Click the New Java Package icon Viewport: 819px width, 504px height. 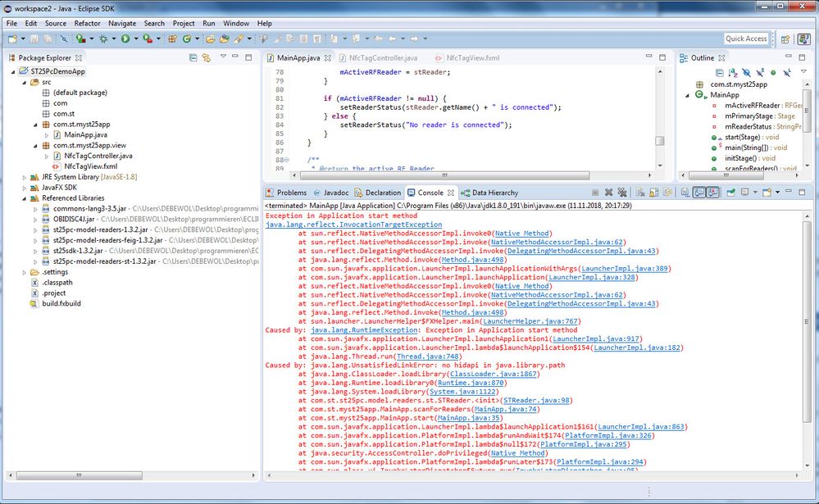pos(172,39)
